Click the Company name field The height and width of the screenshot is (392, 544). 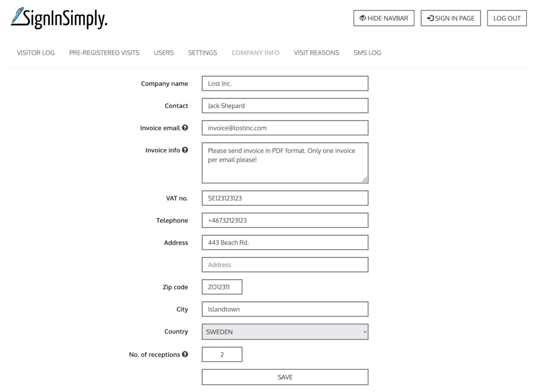point(285,83)
